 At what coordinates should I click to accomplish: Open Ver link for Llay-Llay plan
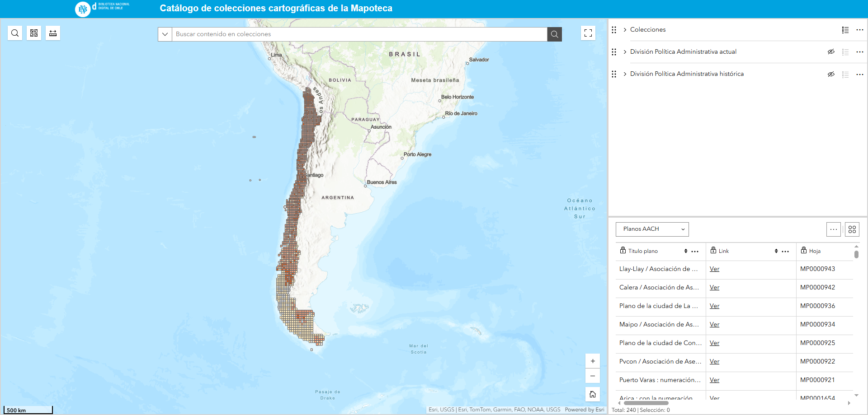pos(714,269)
